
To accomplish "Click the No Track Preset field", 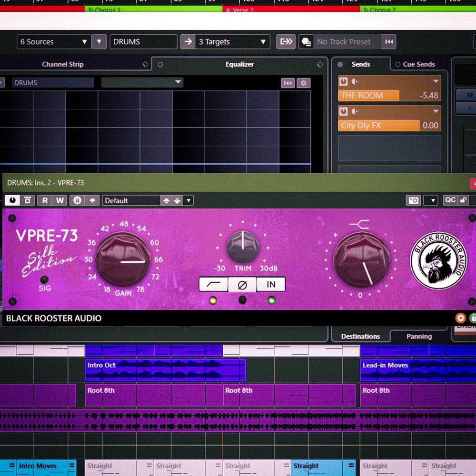I will [x=347, y=41].
